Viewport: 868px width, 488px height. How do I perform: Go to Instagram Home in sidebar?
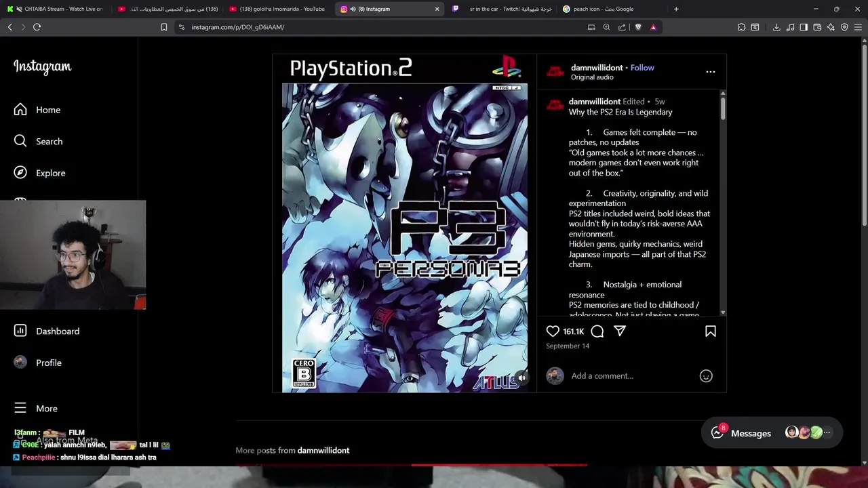(37, 110)
